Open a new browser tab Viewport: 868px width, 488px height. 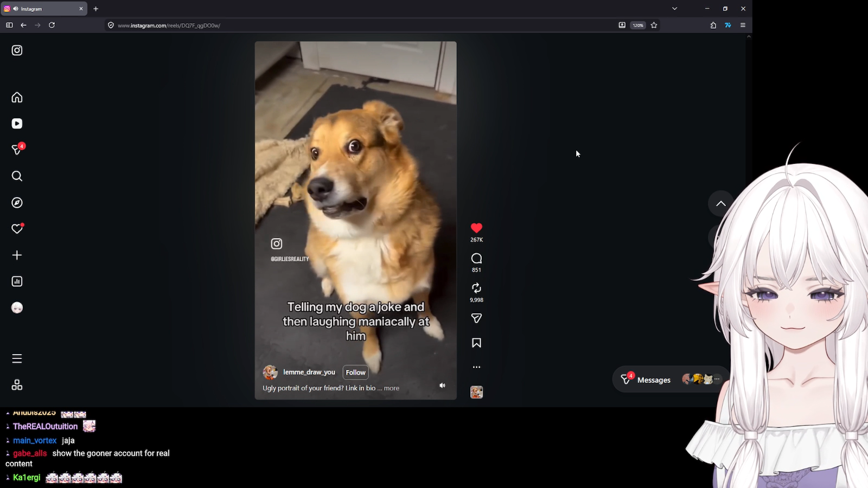click(x=96, y=9)
